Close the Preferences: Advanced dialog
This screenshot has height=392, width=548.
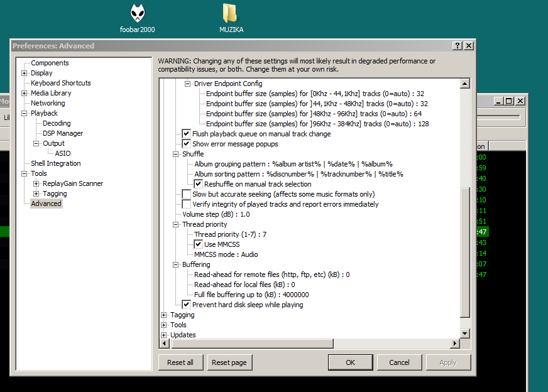[469, 45]
